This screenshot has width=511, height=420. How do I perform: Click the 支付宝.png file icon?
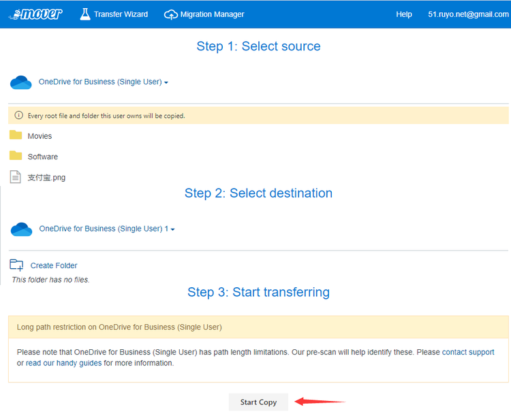pos(15,177)
